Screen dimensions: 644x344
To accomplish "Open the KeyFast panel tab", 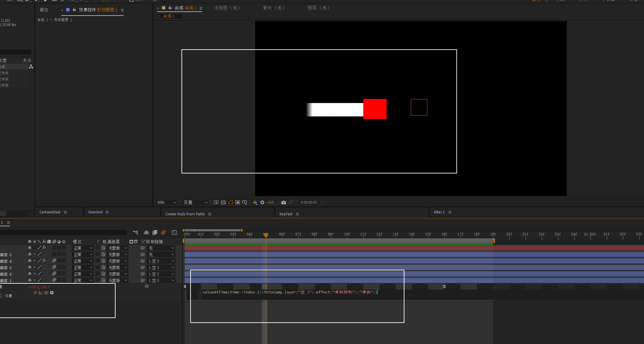I will [286, 214].
